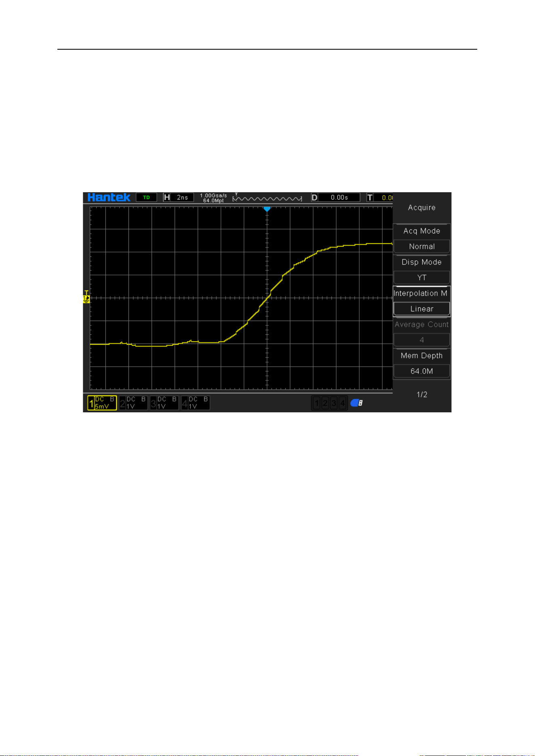The image size is (535, 756).
Task: Click logic channel box 4
Action: pyautogui.click(x=342, y=403)
